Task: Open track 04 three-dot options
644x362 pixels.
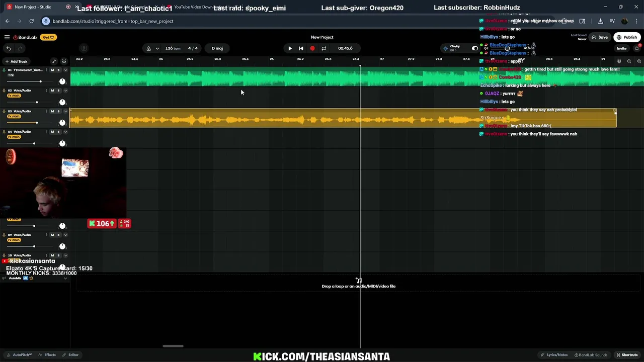Action: (x=46, y=132)
